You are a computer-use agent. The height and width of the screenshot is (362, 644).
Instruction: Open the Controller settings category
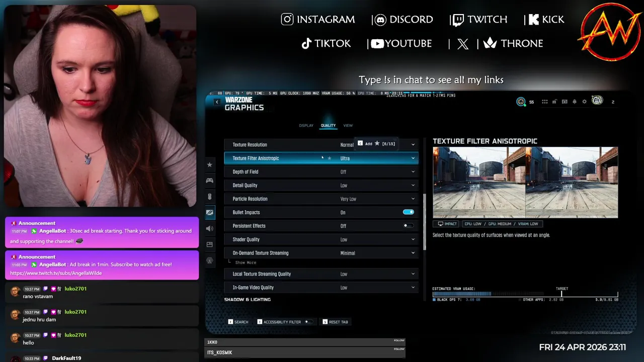(x=210, y=180)
